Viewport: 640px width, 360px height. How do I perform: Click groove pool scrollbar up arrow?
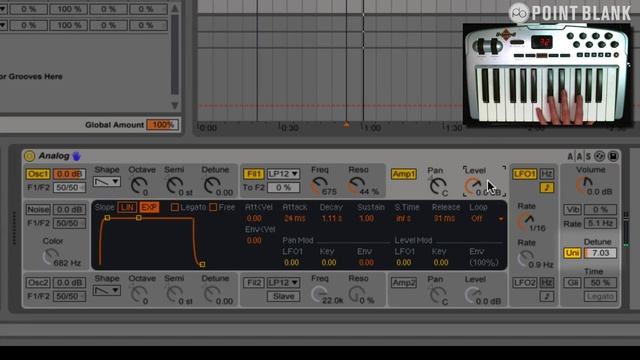point(175,8)
